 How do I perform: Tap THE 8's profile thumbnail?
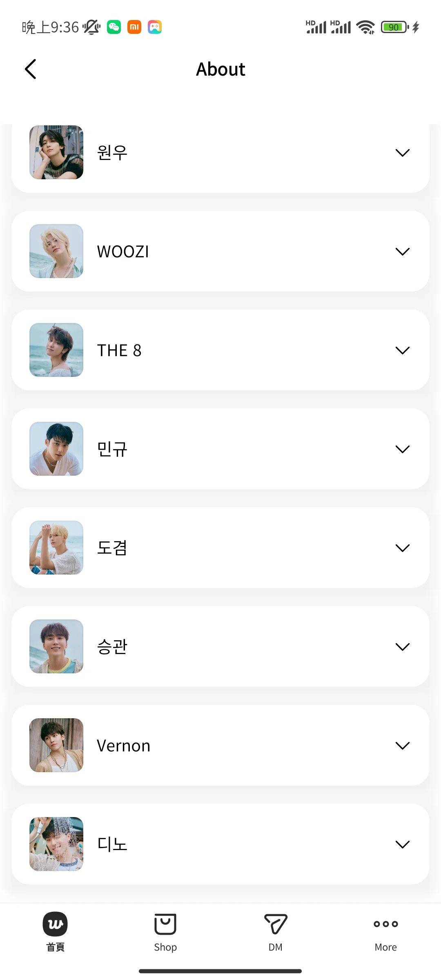coord(56,350)
